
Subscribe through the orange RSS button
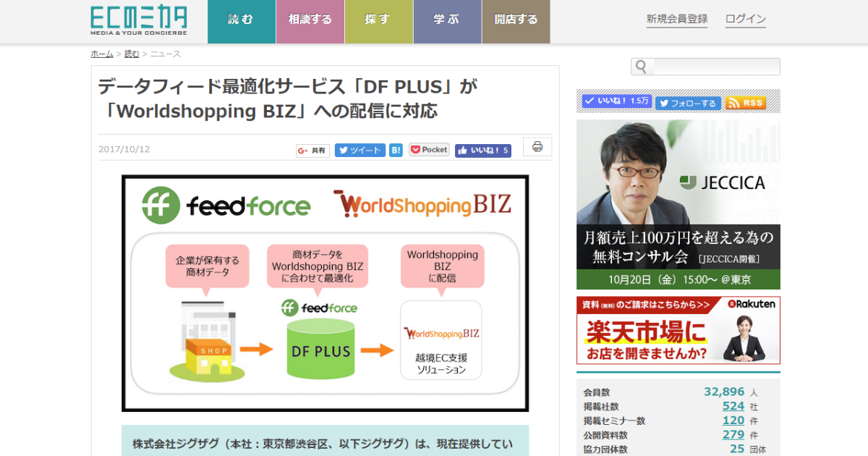click(745, 103)
